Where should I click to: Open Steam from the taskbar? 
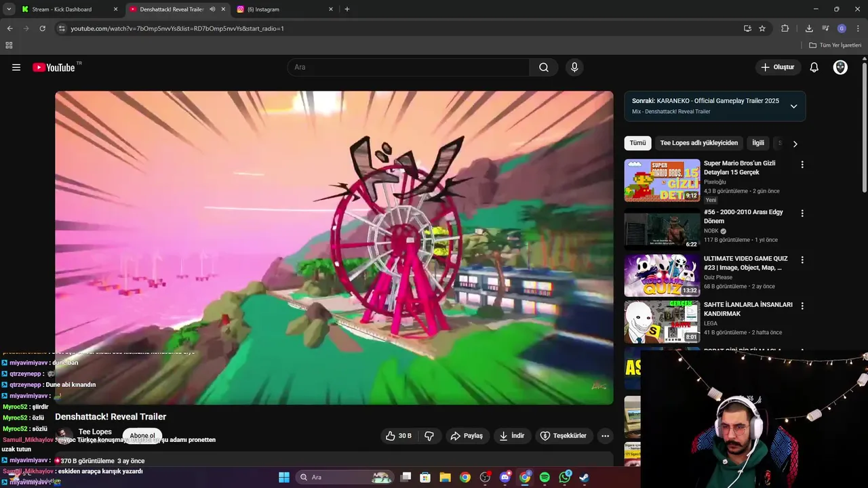tap(584, 477)
